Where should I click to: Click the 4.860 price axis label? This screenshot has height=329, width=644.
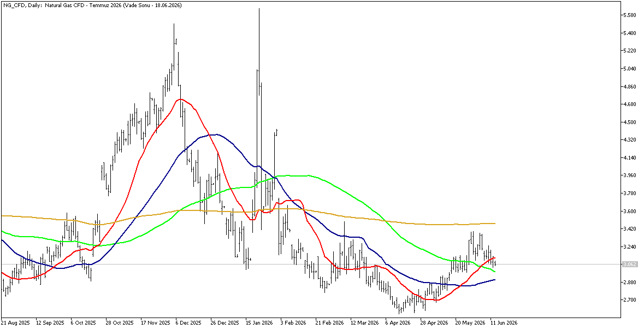click(x=630, y=87)
